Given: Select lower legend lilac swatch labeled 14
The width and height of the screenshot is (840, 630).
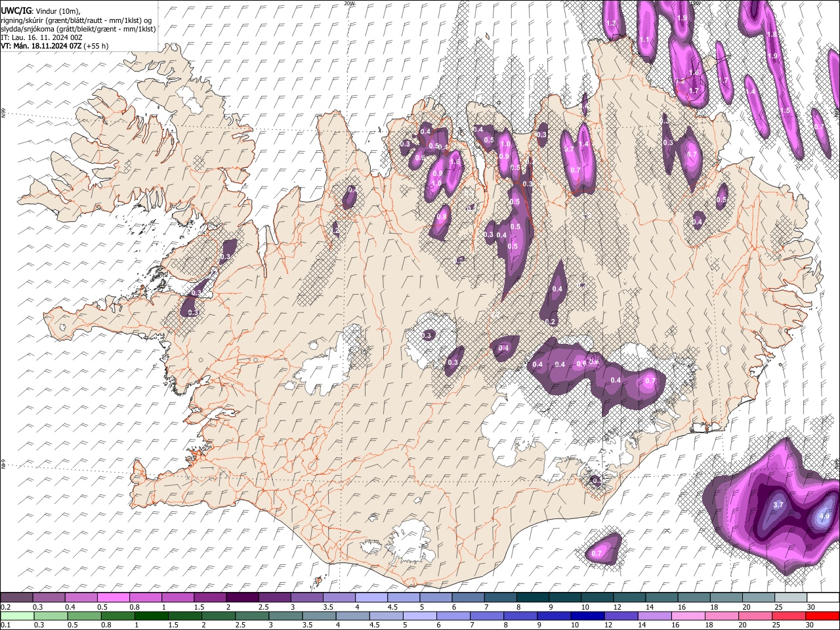Looking at the screenshot, I should tap(655, 616).
